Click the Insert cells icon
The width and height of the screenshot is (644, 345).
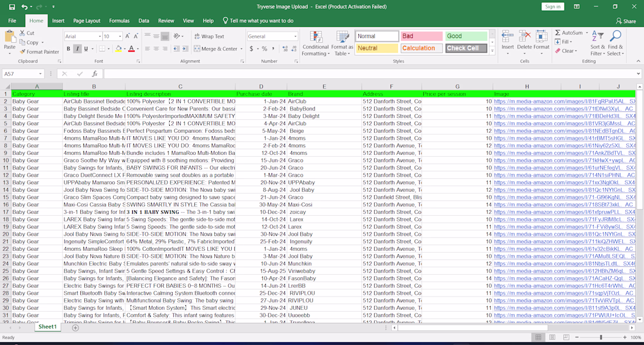tap(508, 37)
